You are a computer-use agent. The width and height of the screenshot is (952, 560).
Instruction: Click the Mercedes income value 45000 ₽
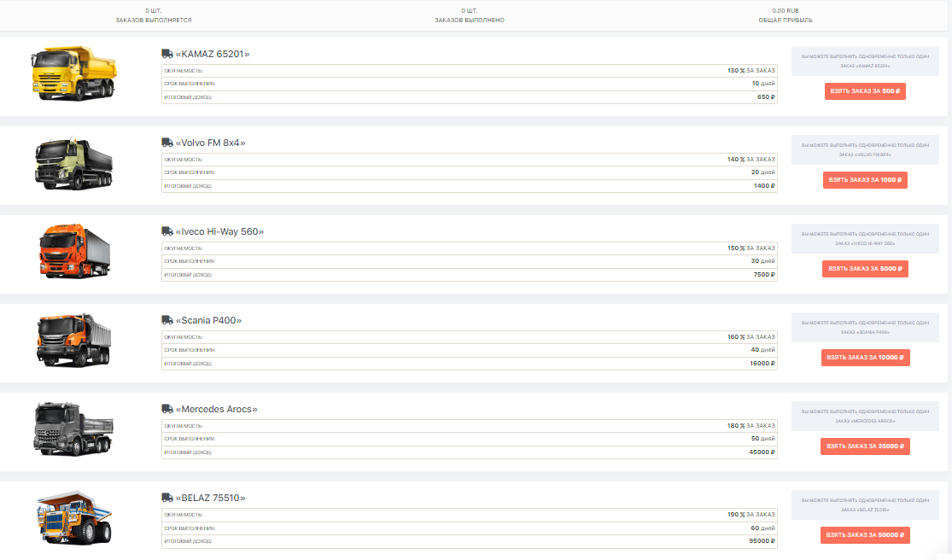click(762, 452)
